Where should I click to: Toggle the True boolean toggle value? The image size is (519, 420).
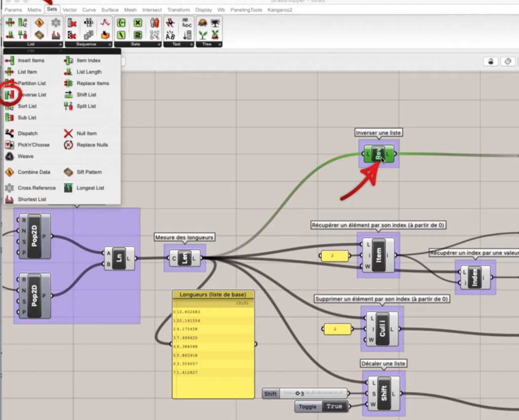[334, 406]
